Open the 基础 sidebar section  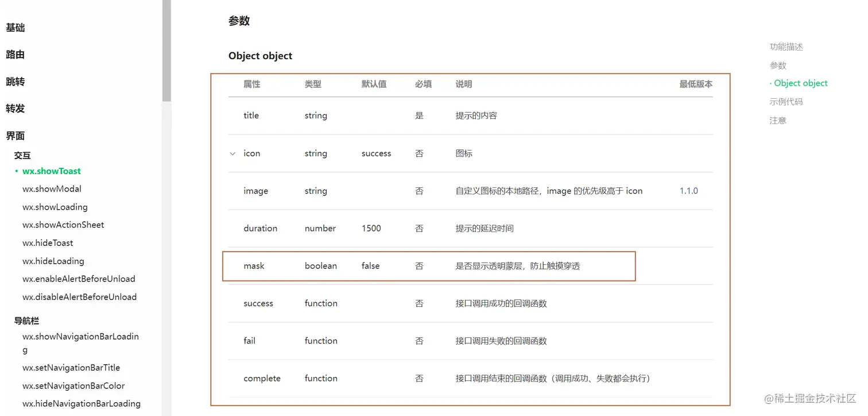[15, 28]
